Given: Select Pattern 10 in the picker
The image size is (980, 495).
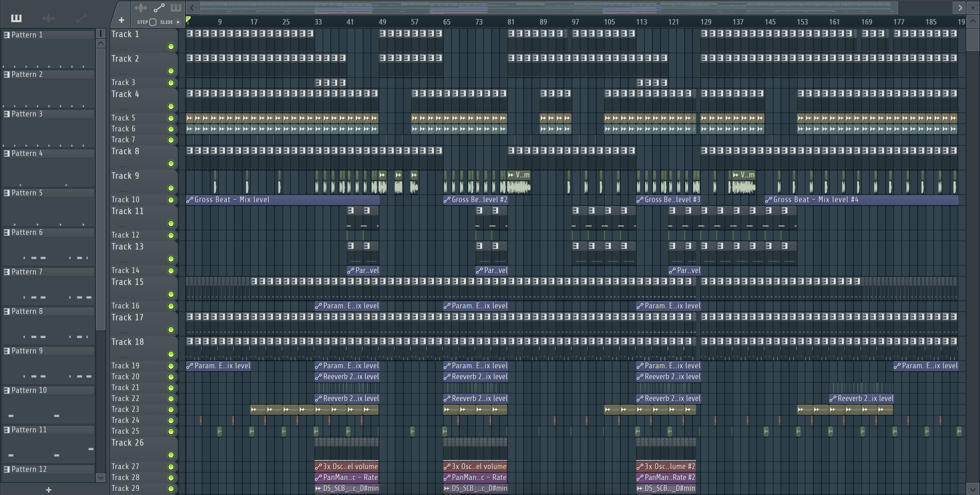Looking at the screenshot, I should pos(49,390).
